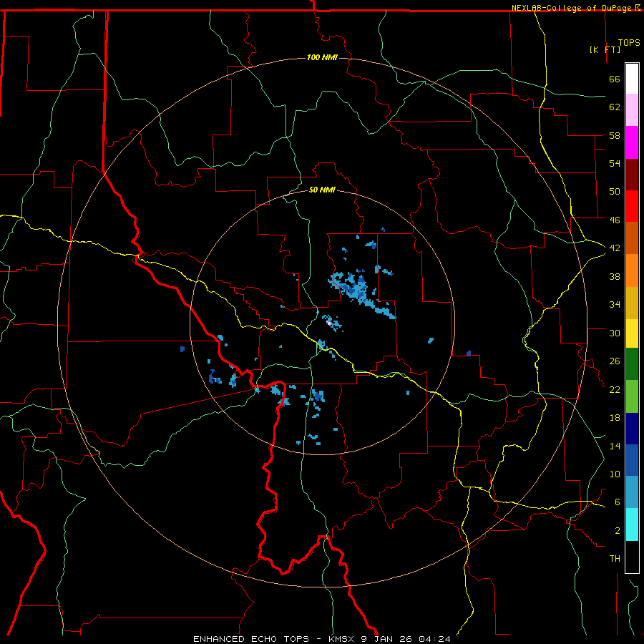Click the cyan legend swatch
644x644 pixels.
pos(632,525)
